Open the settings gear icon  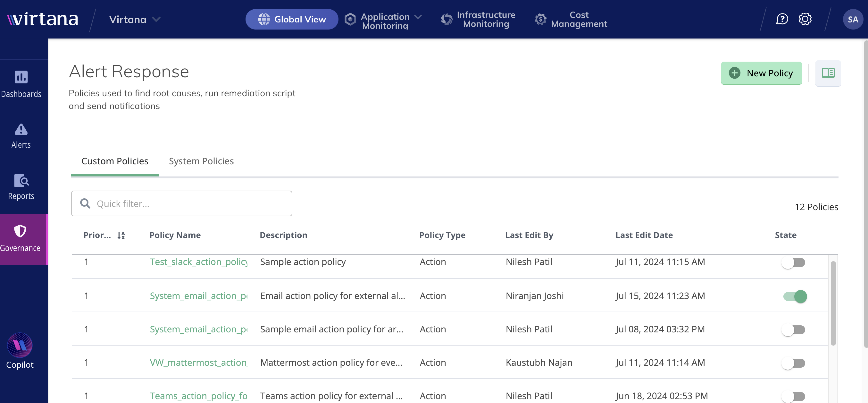[805, 19]
